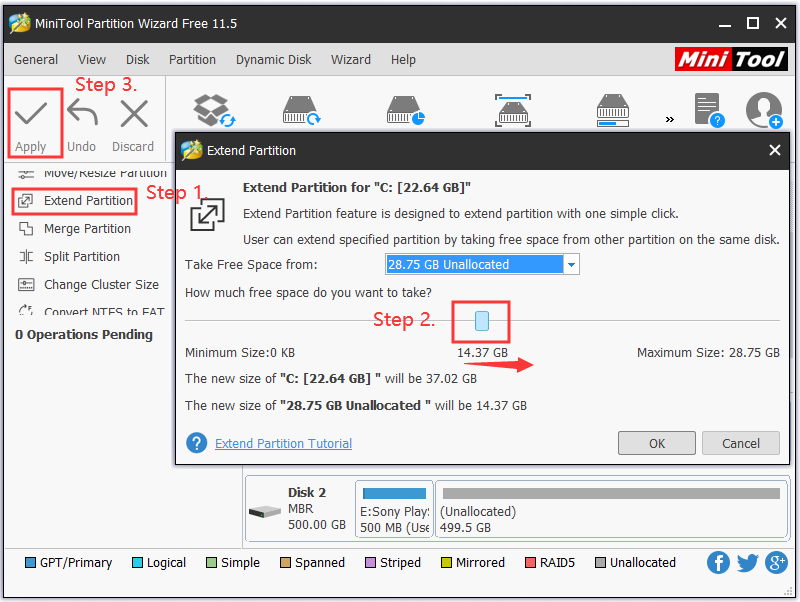Click the Apply checkmark icon
Image resolution: width=800 pixels, height=602 pixels.
point(31,113)
